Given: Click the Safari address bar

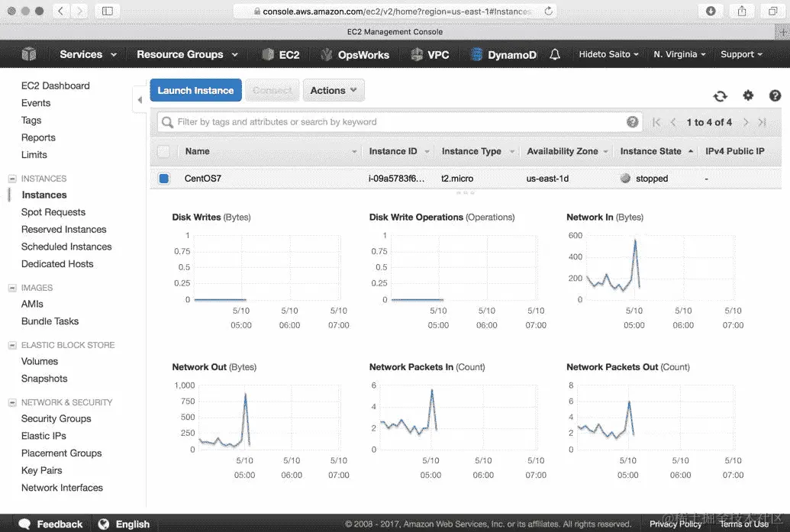Looking at the screenshot, I should click(395, 11).
